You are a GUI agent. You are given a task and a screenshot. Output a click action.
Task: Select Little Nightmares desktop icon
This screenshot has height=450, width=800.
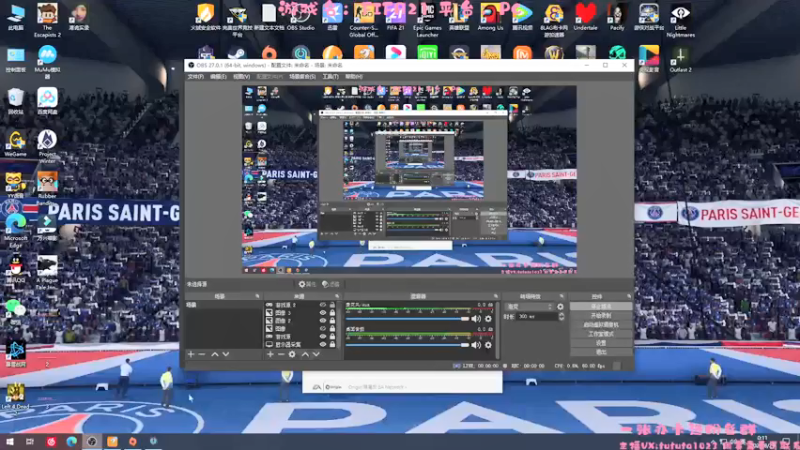680,20
